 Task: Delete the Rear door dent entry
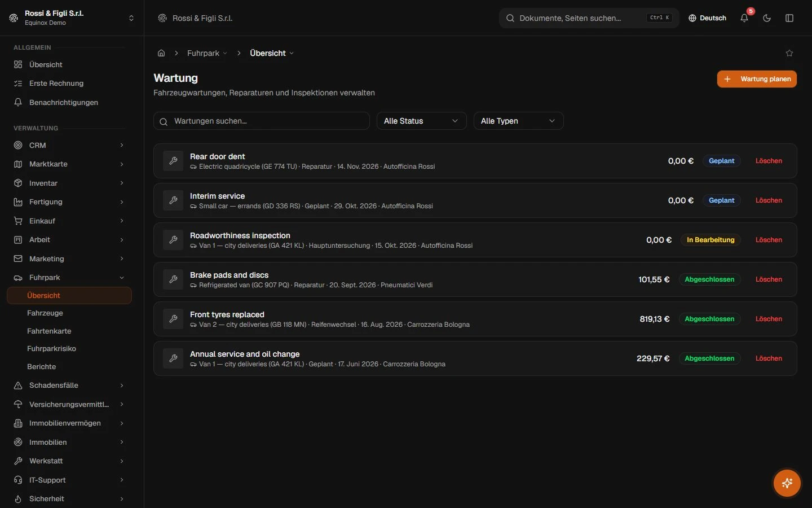(769, 161)
